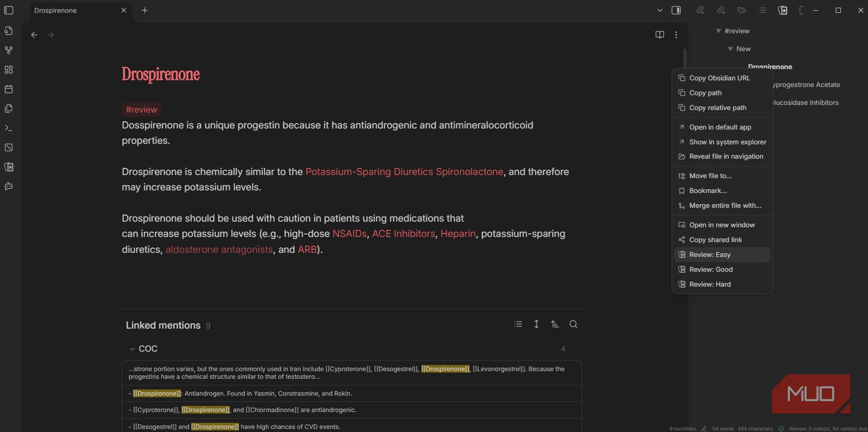The height and width of the screenshot is (432, 868).
Task: Open graph view from the ribbon
Action: point(9,50)
